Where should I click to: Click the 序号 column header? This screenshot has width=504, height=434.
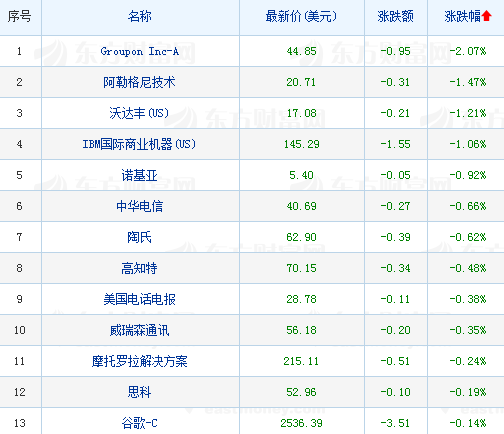[x=20, y=16]
